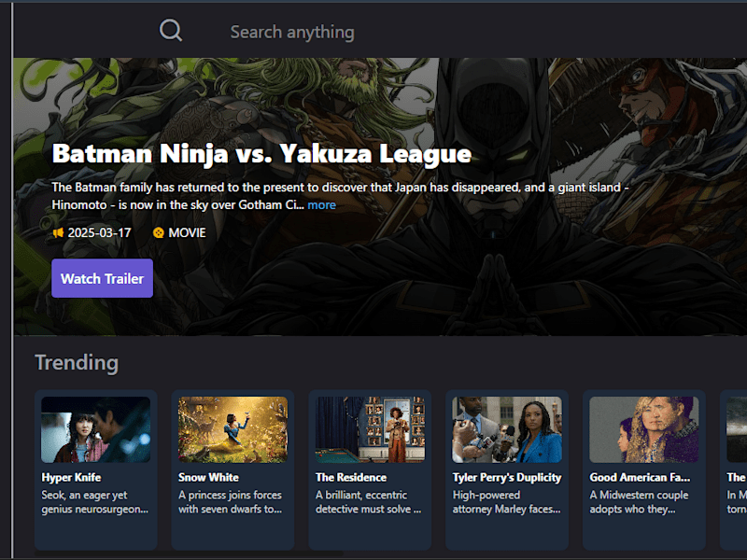Viewport: 747px width, 560px height.
Task: Open The Residence thumbnail
Action: pos(370,429)
